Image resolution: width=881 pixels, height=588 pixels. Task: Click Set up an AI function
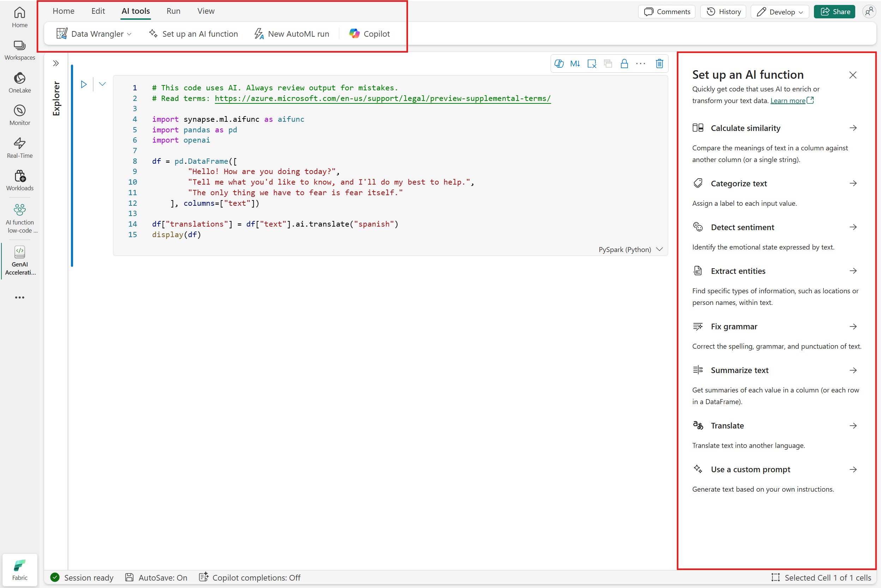point(193,34)
